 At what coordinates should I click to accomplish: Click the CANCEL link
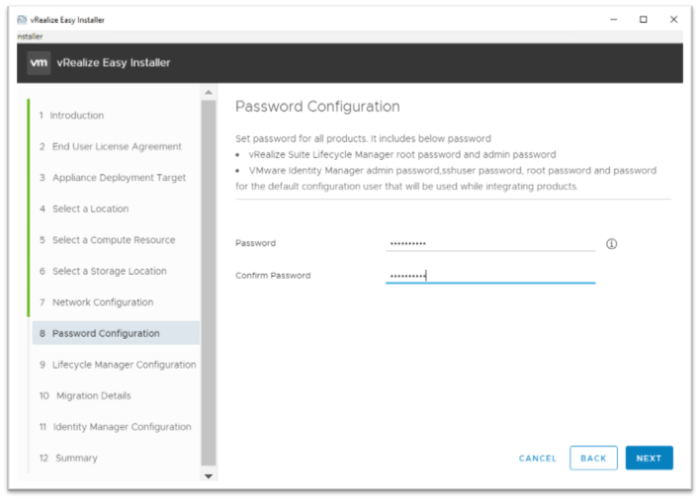537,458
